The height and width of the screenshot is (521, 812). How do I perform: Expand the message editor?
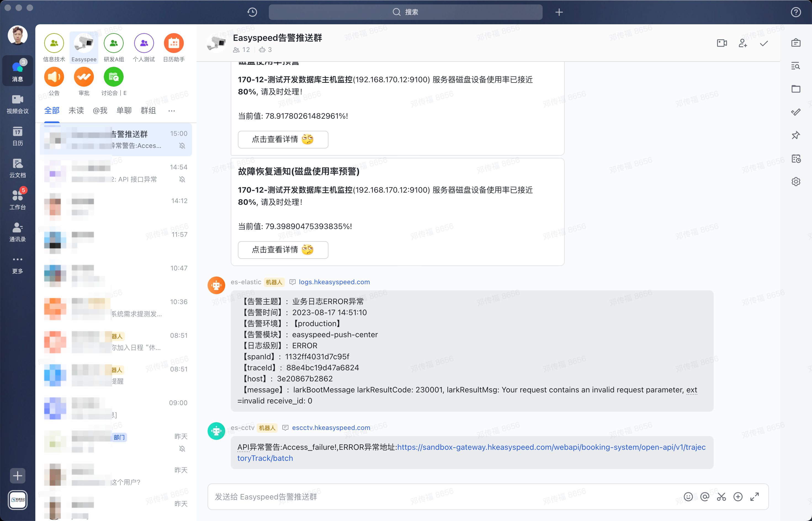(x=755, y=496)
